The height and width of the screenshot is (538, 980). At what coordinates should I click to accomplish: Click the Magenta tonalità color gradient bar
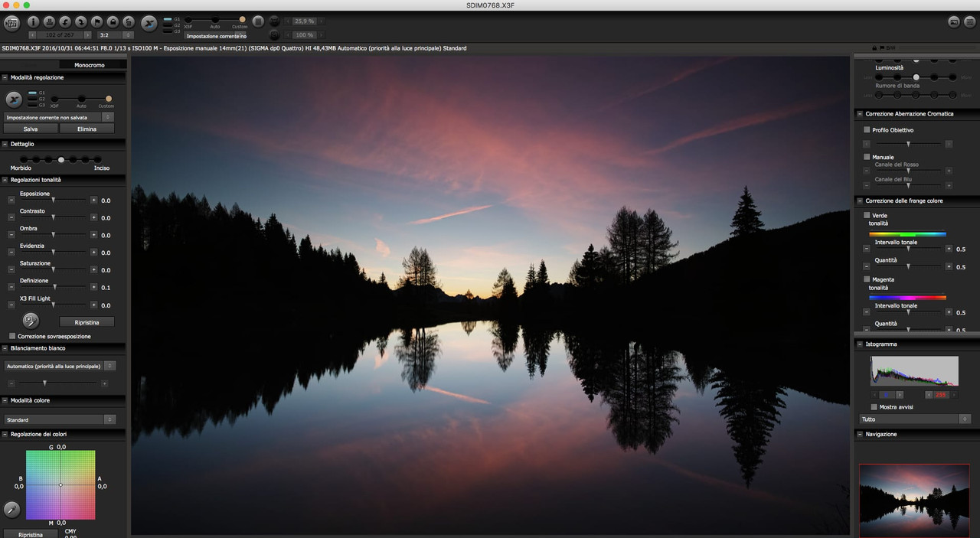pyautogui.click(x=908, y=297)
